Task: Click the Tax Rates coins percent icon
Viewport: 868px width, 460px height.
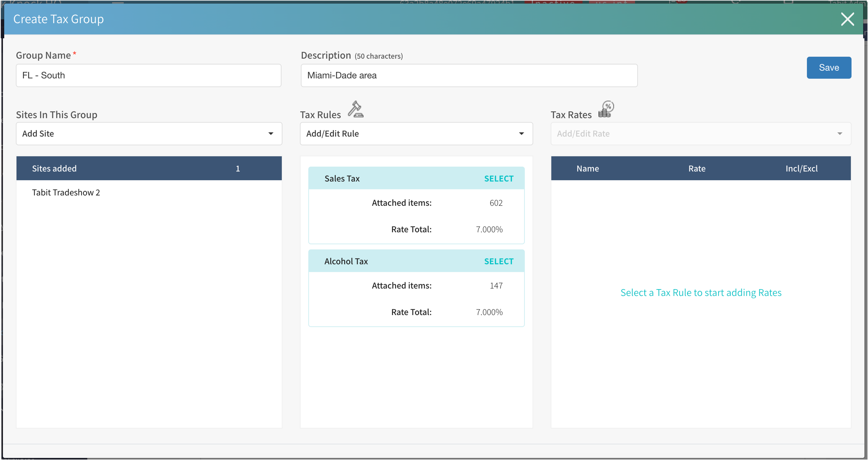Action: (x=606, y=110)
